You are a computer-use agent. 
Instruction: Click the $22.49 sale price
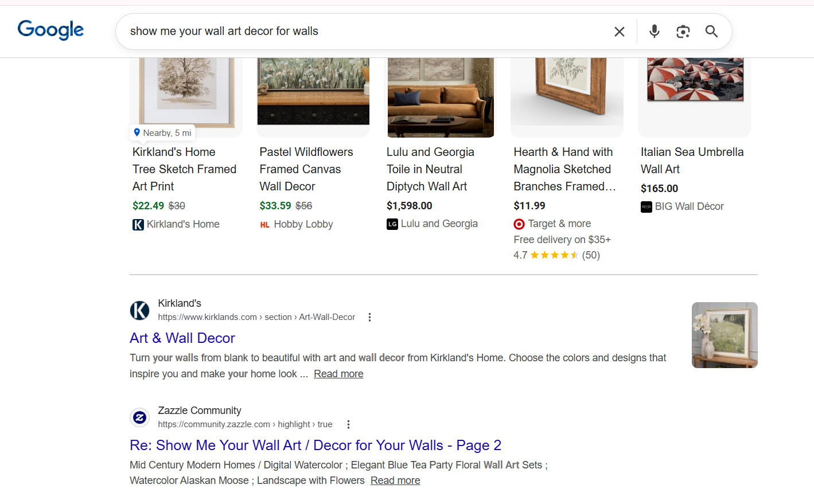click(148, 206)
